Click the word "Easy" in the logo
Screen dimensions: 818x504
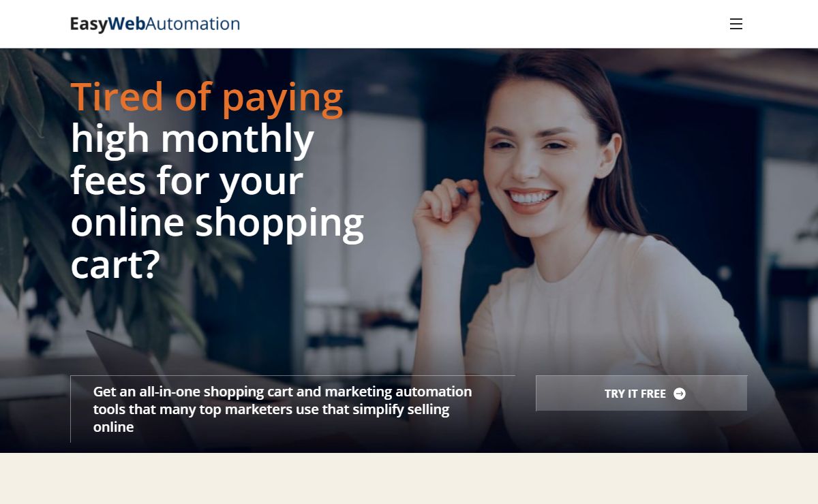[89, 25]
